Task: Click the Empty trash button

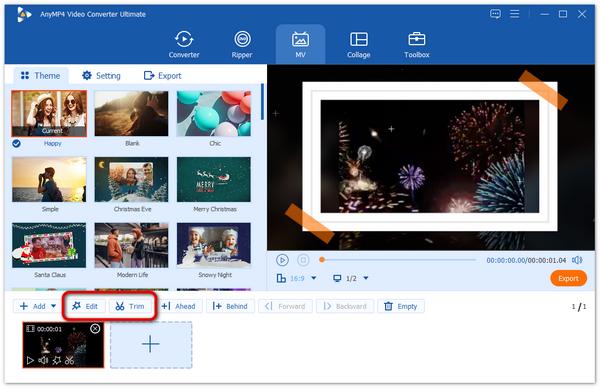Action: click(401, 306)
